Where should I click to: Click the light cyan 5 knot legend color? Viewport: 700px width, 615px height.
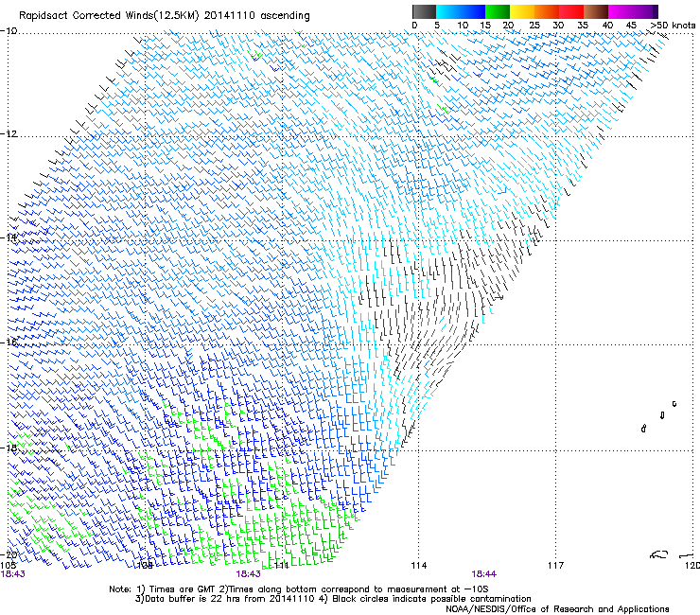pyautogui.click(x=442, y=11)
